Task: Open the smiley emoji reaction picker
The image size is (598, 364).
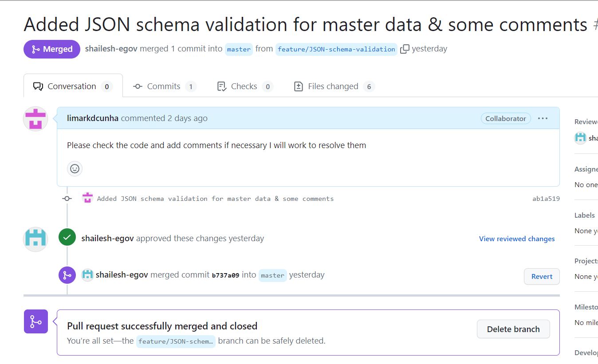Action: (x=75, y=168)
